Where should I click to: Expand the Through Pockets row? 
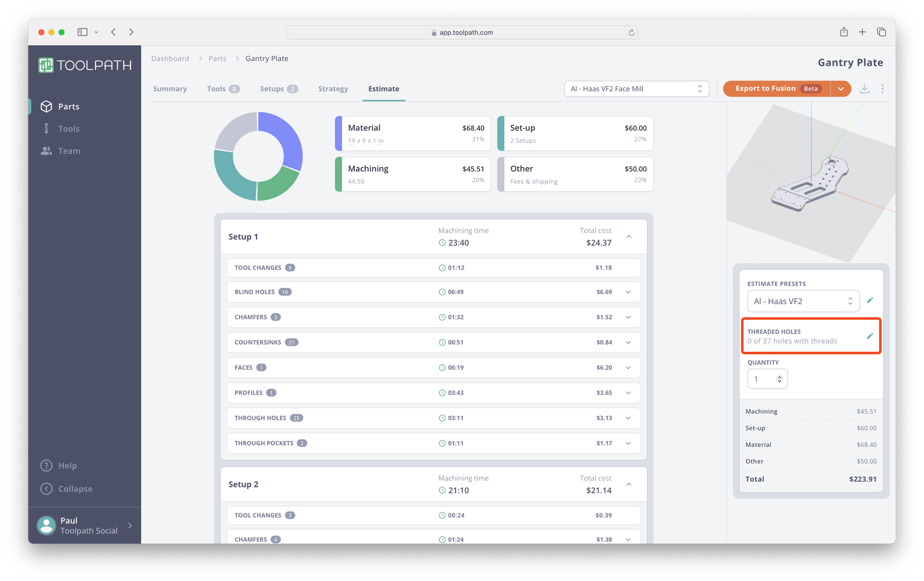pos(628,443)
